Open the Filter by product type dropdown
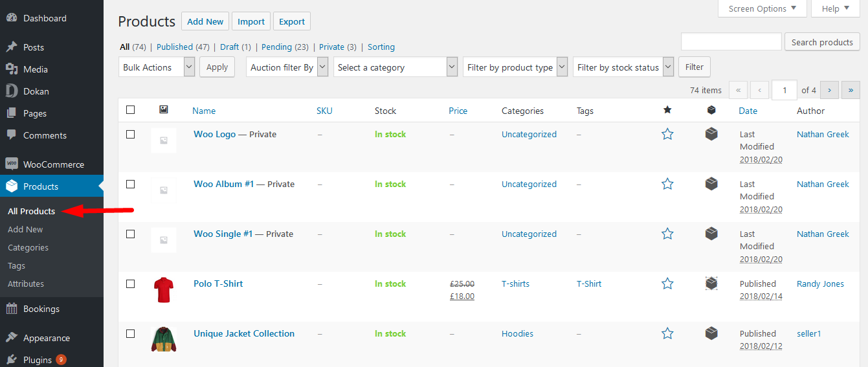The height and width of the screenshot is (367, 868). 515,67
